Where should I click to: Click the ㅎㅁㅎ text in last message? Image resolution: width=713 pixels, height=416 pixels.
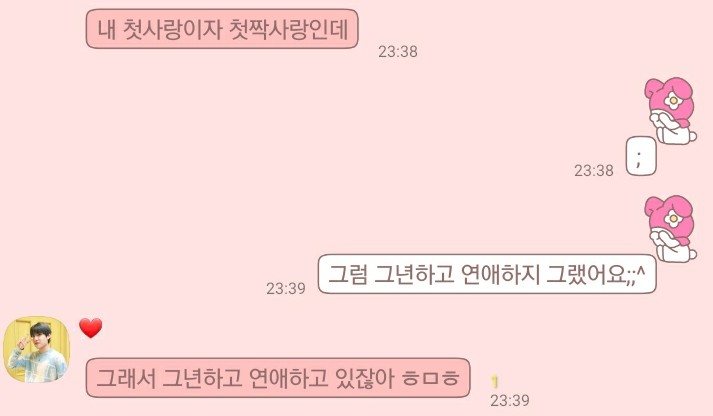tap(431, 378)
